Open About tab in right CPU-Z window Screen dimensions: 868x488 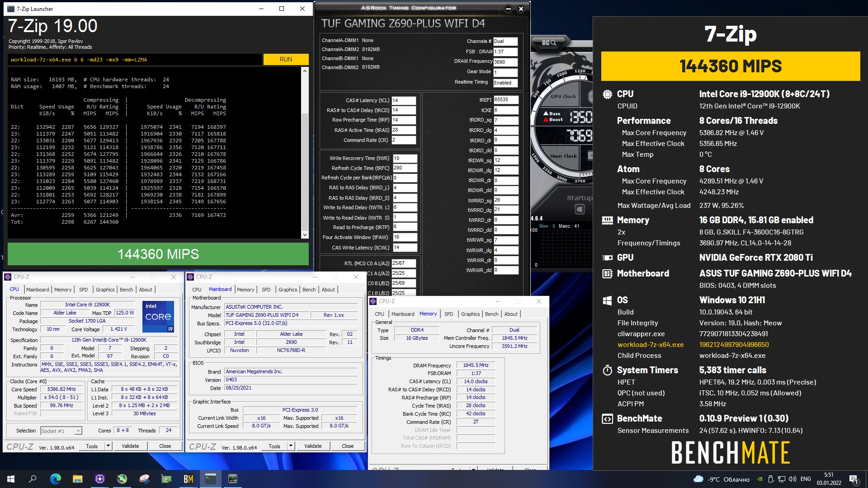click(511, 314)
